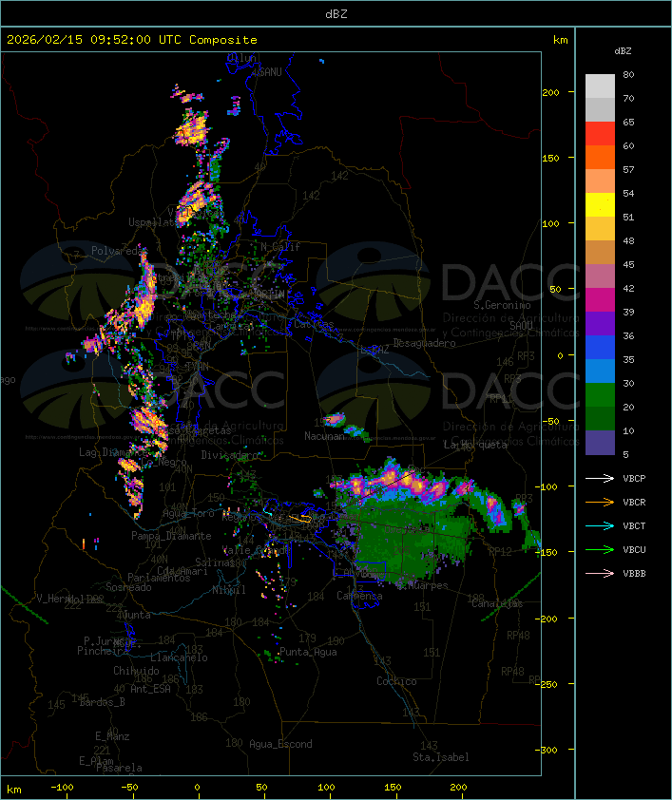Screen dimensions: 672x800
Task: Click the Bardas_B map label
Action: click(x=103, y=702)
